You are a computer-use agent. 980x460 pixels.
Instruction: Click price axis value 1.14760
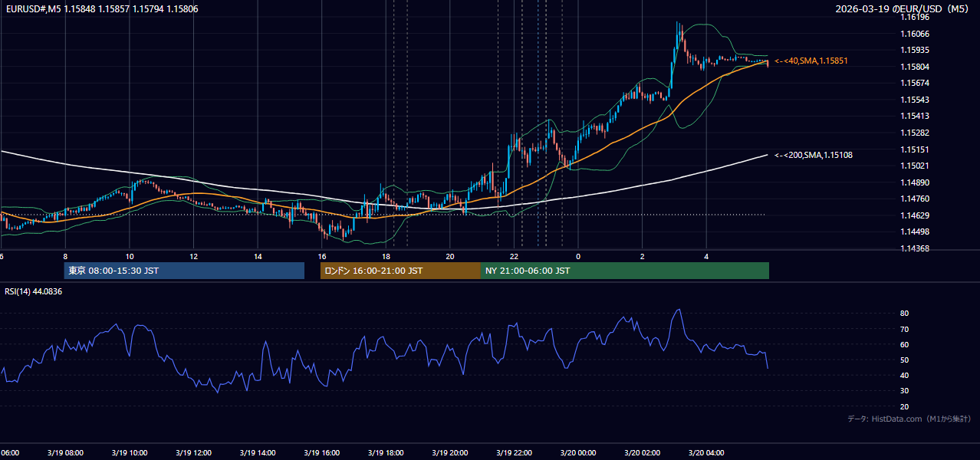914,199
